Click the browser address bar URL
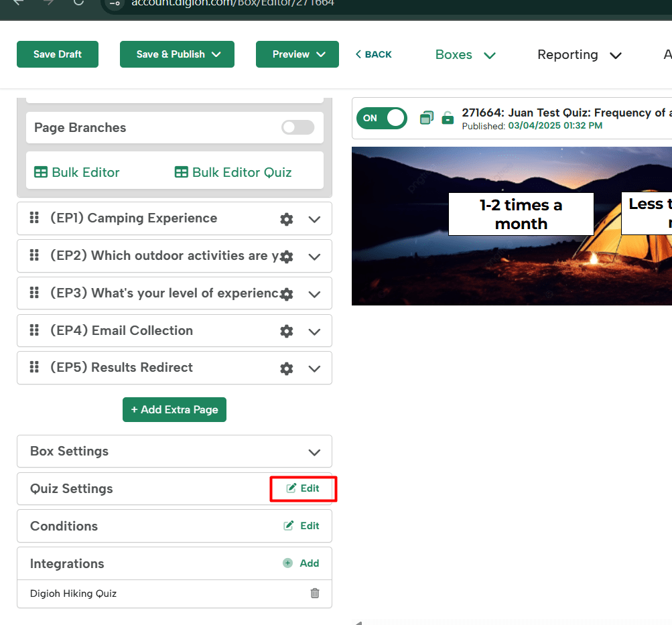This screenshot has height=625, width=672. coord(232,3)
